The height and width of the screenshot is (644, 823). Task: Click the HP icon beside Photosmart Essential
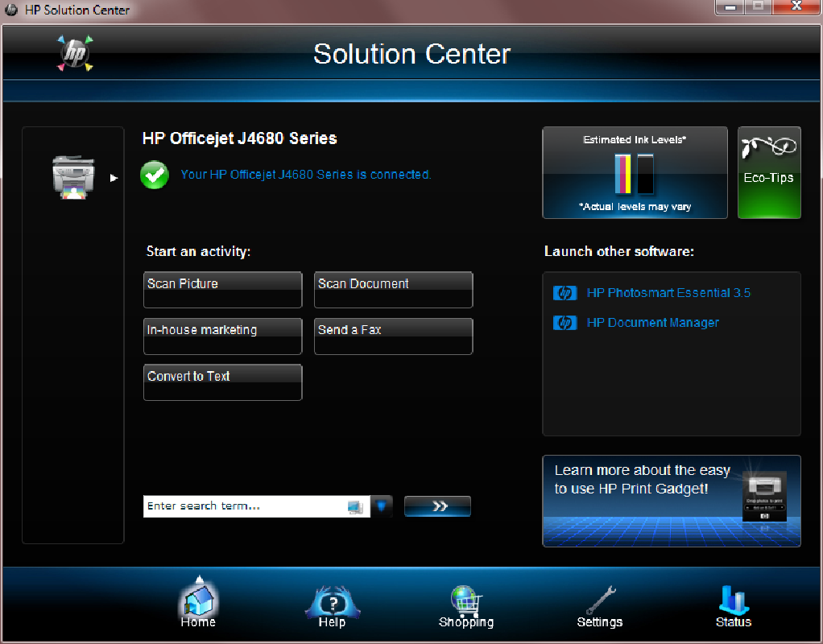click(x=565, y=293)
